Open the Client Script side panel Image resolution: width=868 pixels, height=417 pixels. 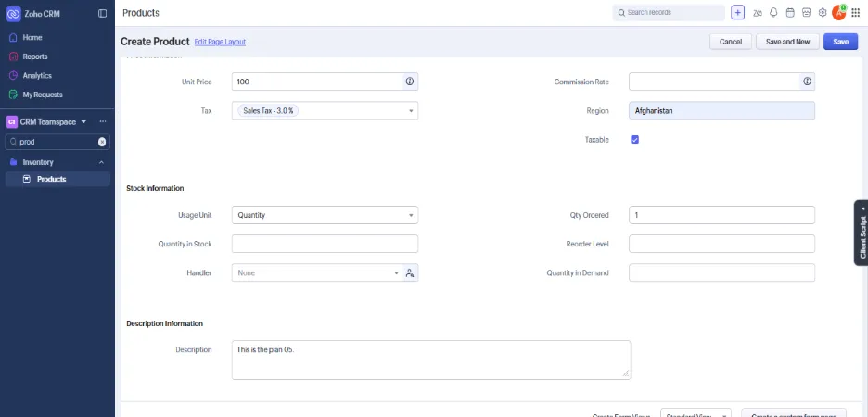[x=862, y=233]
